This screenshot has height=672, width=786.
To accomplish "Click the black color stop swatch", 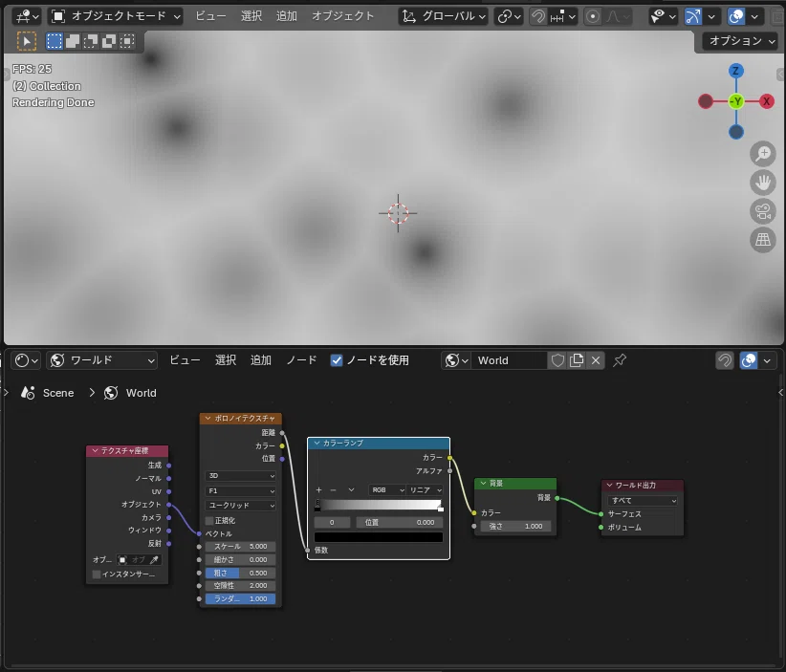I will 379,537.
